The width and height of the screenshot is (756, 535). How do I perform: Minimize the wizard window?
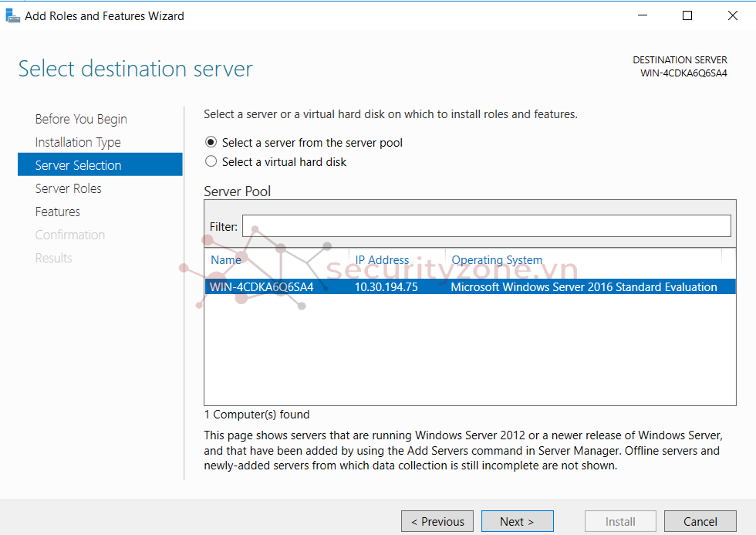pos(643,15)
